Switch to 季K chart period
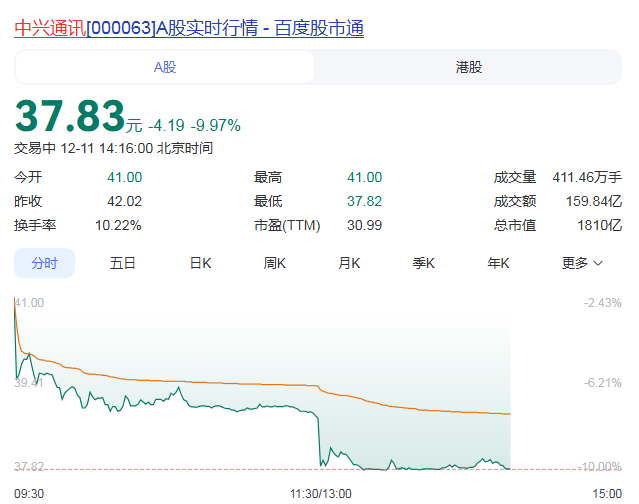Screen dimensions: 639x504 [424, 263]
